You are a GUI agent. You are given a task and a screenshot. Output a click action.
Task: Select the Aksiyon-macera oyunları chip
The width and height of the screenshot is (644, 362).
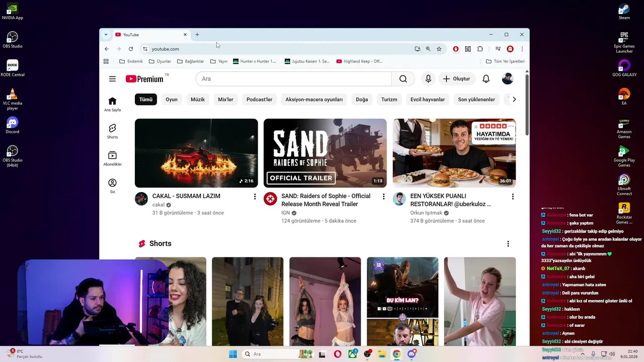click(x=314, y=100)
